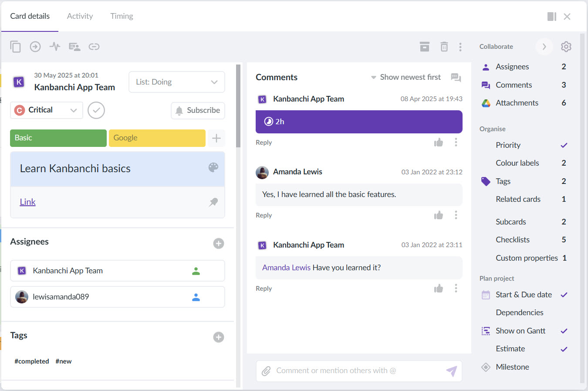This screenshot has width=588, height=391.
Task: Archive the card with the archive icon
Action: pyautogui.click(x=425, y=47)
